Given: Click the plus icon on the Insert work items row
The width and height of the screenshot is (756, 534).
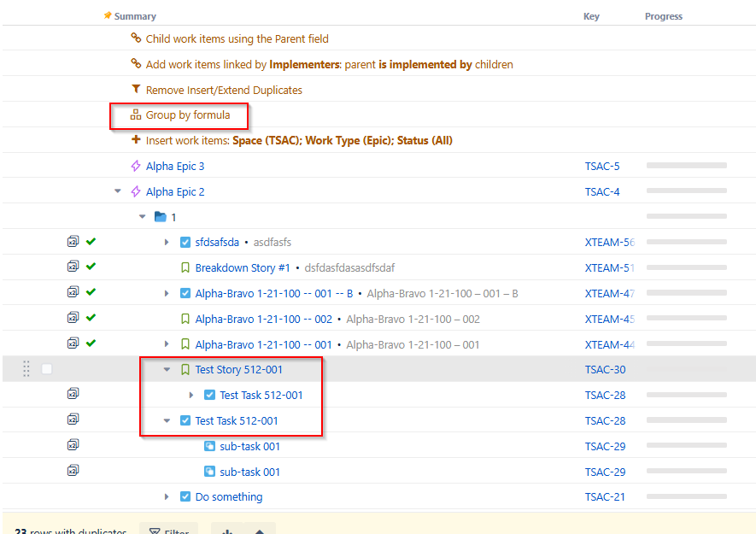Looking at the screenshot, I should 136,140.
